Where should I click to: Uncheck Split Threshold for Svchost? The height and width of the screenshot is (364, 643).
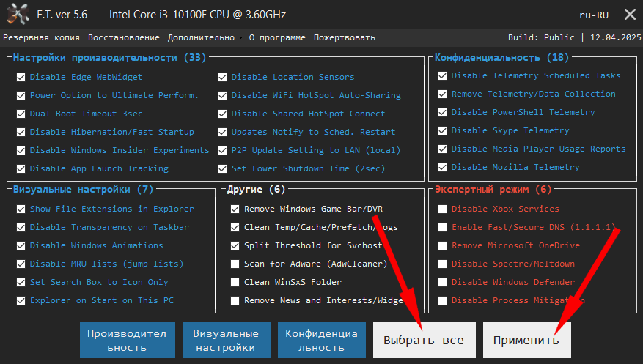coord(235,245)
